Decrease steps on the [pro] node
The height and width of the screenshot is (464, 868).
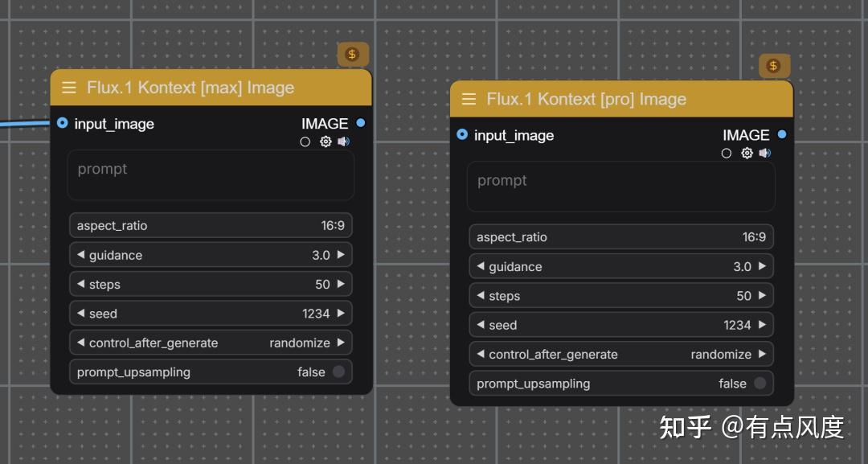(481, 296)
